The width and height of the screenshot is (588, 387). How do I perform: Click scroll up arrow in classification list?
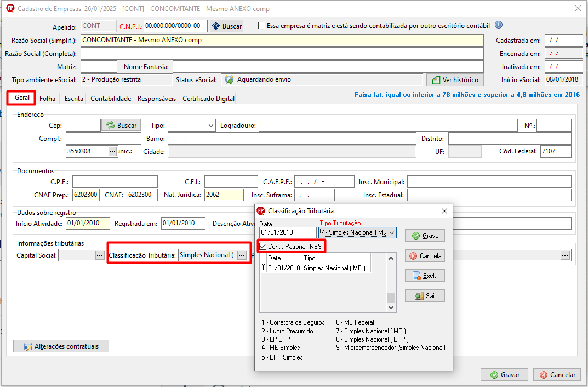(391, 258)
